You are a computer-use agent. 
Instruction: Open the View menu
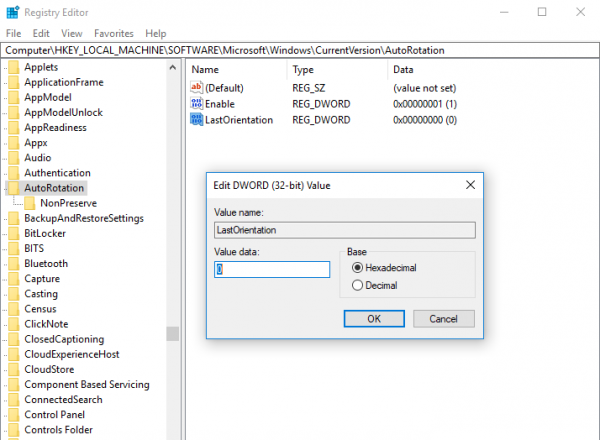(72, 34)
